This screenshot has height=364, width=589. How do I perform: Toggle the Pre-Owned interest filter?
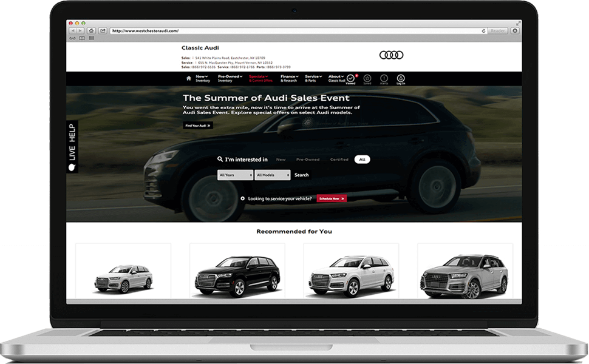(307, 159)
